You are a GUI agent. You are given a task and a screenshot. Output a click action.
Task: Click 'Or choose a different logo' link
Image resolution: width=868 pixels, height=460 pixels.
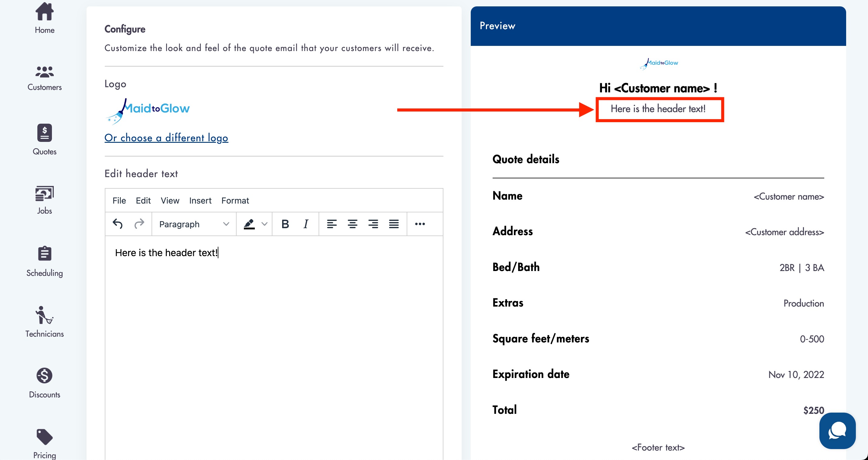[166, 138]
